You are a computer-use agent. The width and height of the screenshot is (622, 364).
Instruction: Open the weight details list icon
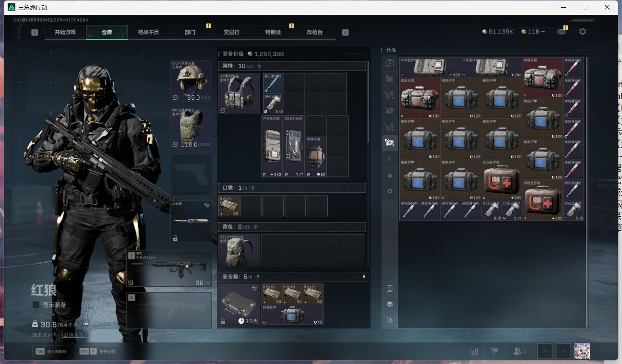86,324
